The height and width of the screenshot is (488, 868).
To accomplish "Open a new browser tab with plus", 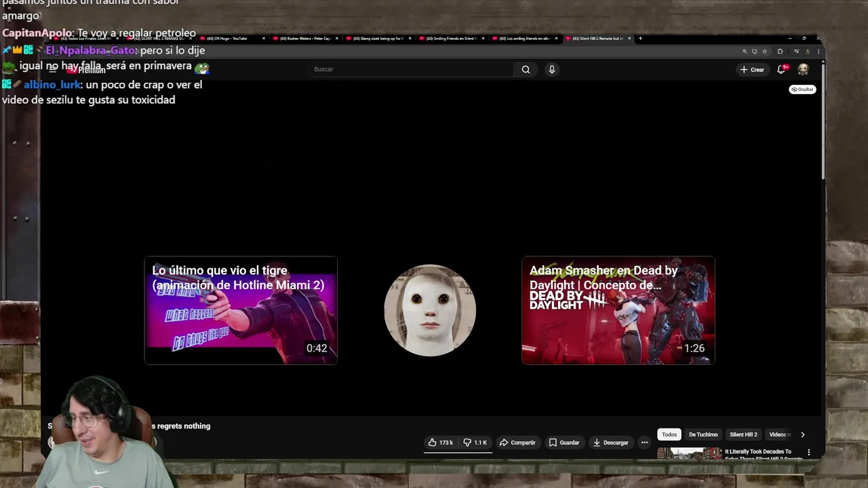I will pos(640,39).
